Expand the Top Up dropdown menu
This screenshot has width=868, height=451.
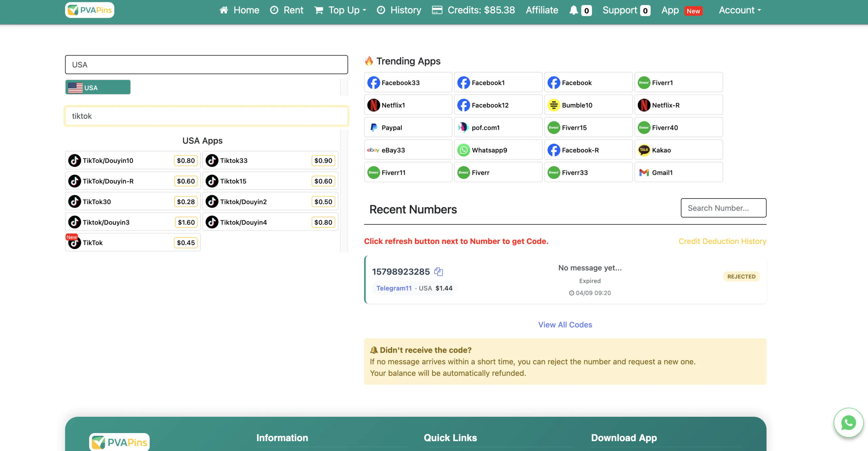pyautogui.click(x=340, y=10)
